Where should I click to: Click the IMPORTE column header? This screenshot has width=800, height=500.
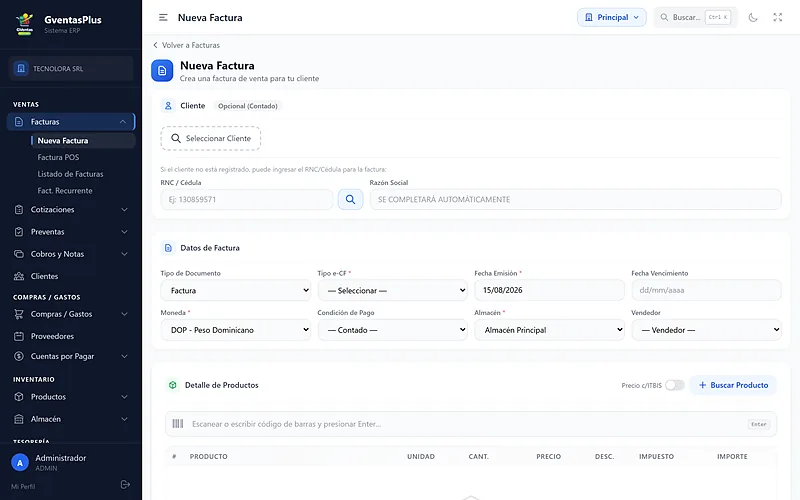tap(732, 457)
